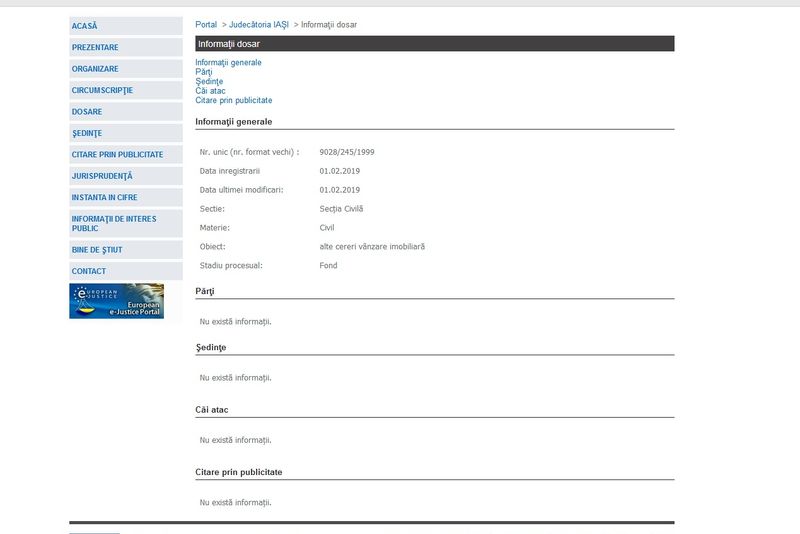
Task: Open the PREZENTARE sidebar section
Action: click(x=95, y=47)
